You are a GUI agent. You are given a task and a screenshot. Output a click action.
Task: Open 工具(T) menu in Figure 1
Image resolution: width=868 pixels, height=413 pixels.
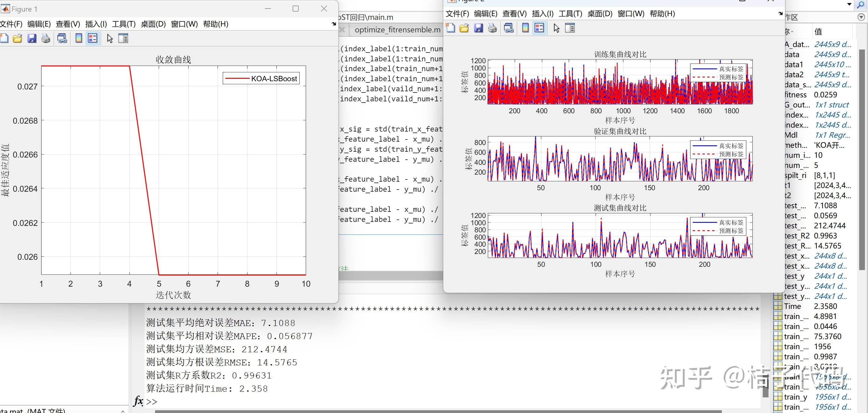(x=124, y=24)
